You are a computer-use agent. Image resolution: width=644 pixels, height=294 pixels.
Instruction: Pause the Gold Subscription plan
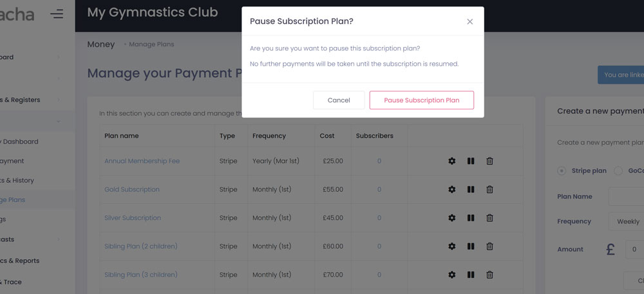click(x=471, y=189)
